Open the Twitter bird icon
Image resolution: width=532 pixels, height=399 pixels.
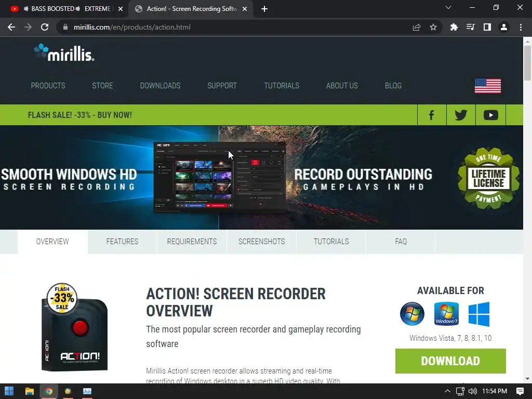click(461, 115)
